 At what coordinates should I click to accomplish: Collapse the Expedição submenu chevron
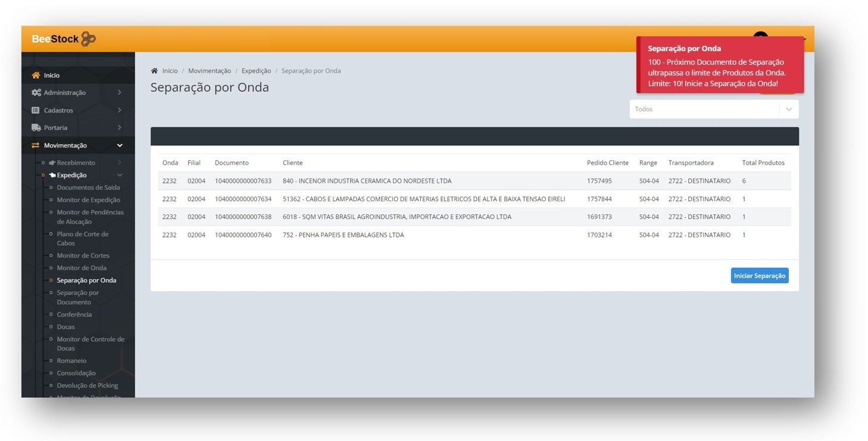pos(119,176)
